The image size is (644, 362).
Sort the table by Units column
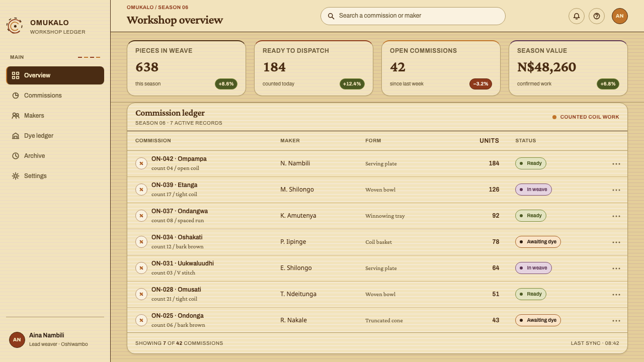(489, 141)
